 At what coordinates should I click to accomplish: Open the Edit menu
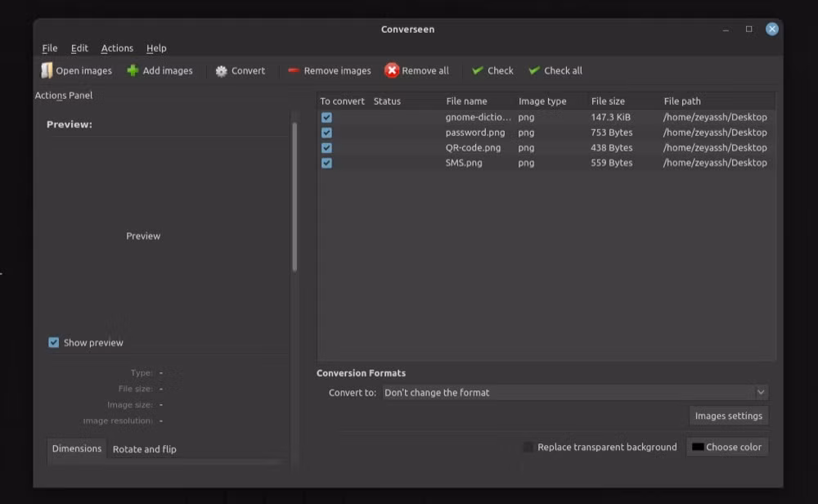(x=79, y=48)
